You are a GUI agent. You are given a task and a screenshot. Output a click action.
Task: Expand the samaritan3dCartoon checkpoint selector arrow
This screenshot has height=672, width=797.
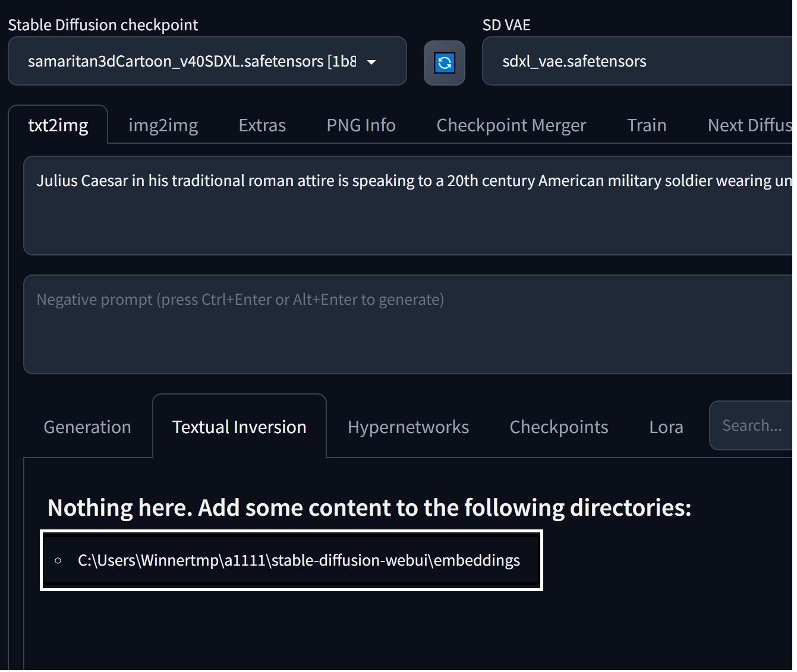click(x=371, y=61)
